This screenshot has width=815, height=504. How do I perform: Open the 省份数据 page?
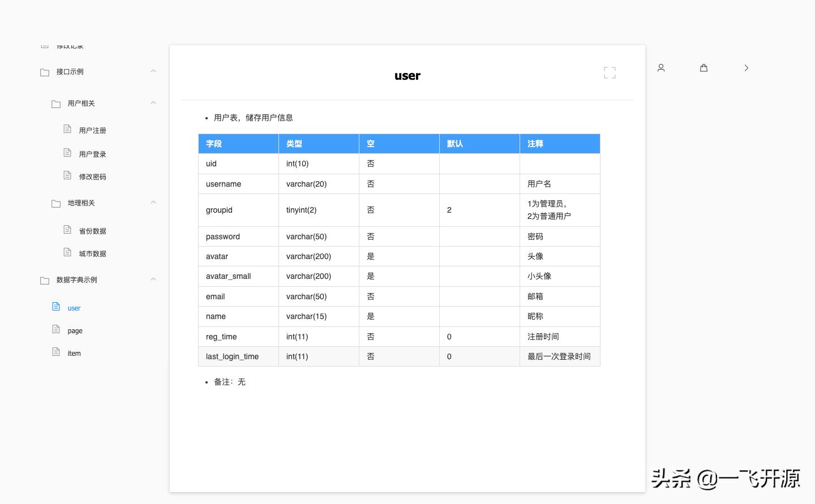pos(92,230)
